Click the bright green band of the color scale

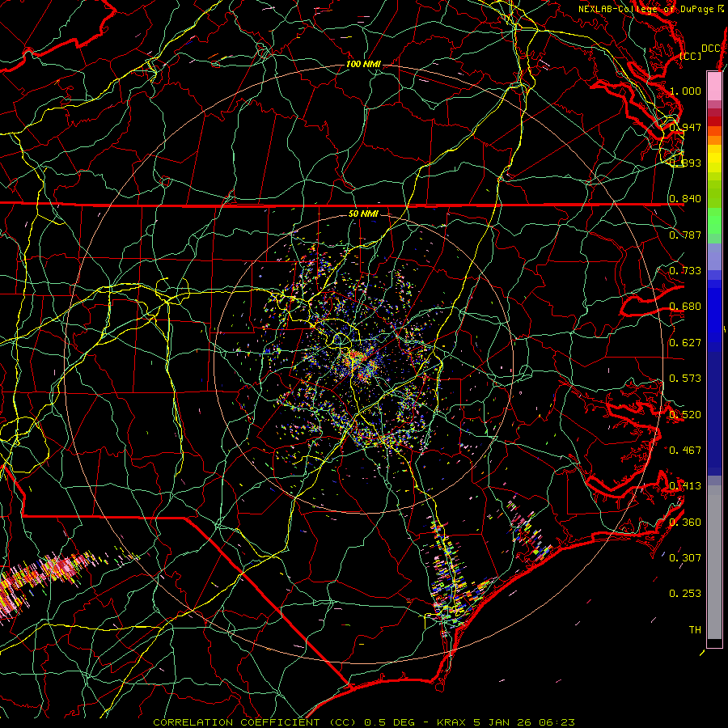click(714, 221)
